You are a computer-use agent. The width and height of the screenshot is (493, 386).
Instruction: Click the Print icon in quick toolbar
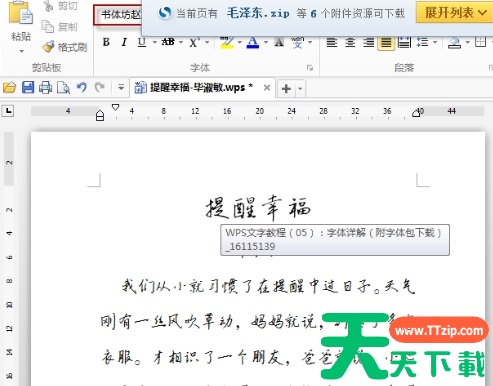(45, 88)
